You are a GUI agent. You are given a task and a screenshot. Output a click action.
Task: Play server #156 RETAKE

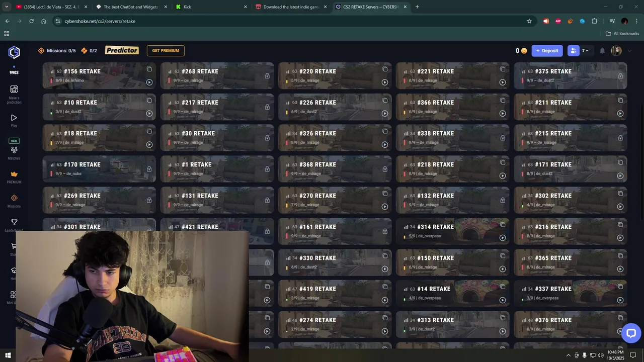[x=149, y=82]
